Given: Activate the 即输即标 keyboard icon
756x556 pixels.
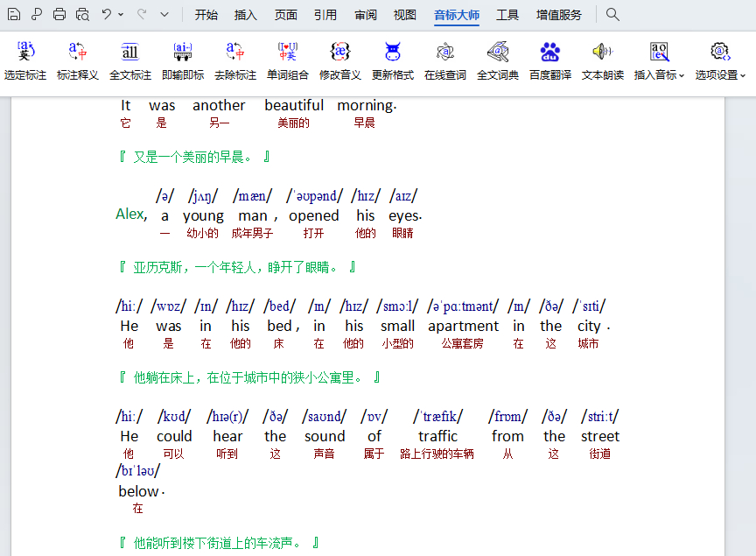Looking at the screenshot, I should [183, 52].
